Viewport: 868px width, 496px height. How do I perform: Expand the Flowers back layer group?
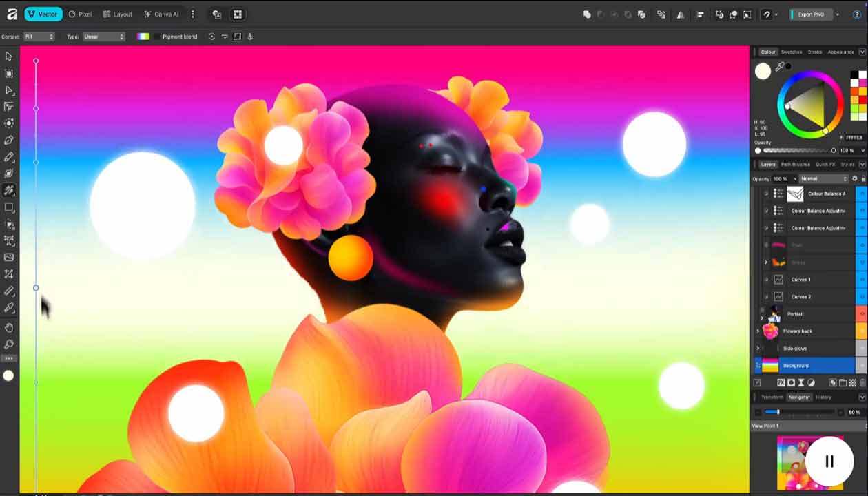point(758,331)
